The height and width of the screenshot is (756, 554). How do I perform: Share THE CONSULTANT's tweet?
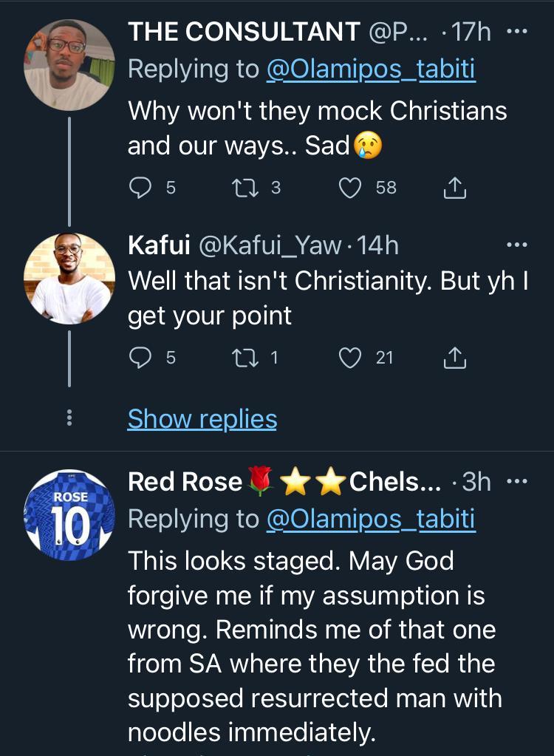click(x=454, y=188)
